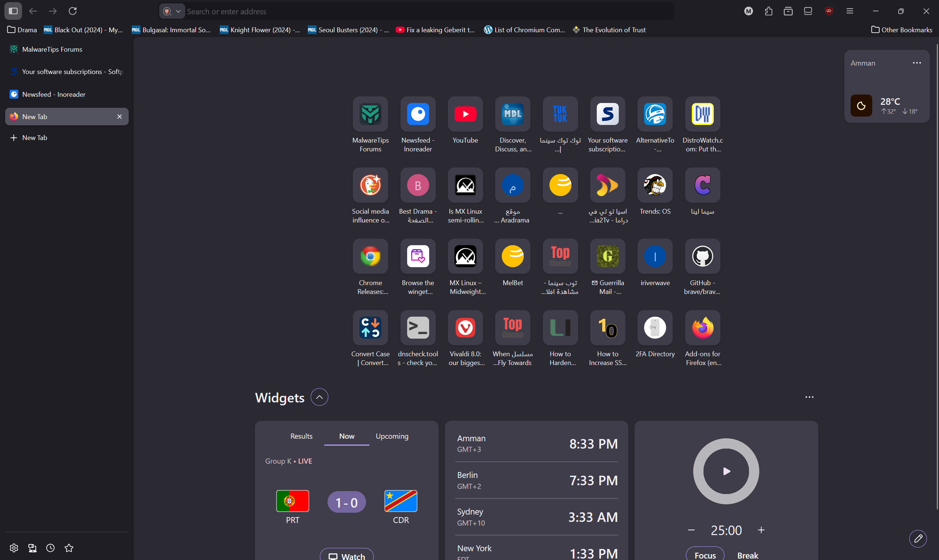The width and height of the screenshot is (939, 560).
Task: Open history clock icon in sidebar
Action: point(50,548)
